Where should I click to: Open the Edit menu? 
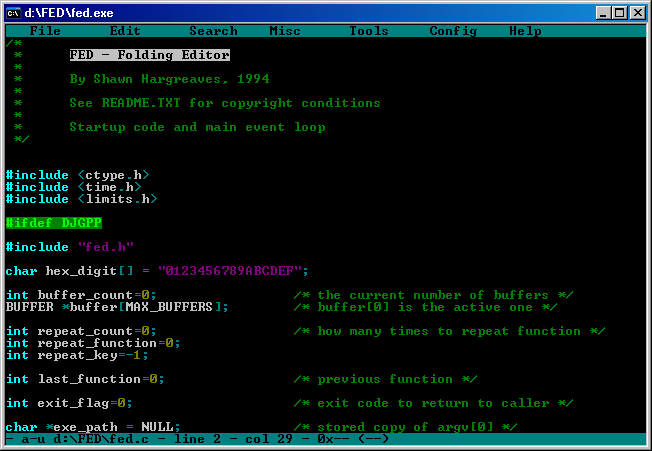(x=125, y=31)
